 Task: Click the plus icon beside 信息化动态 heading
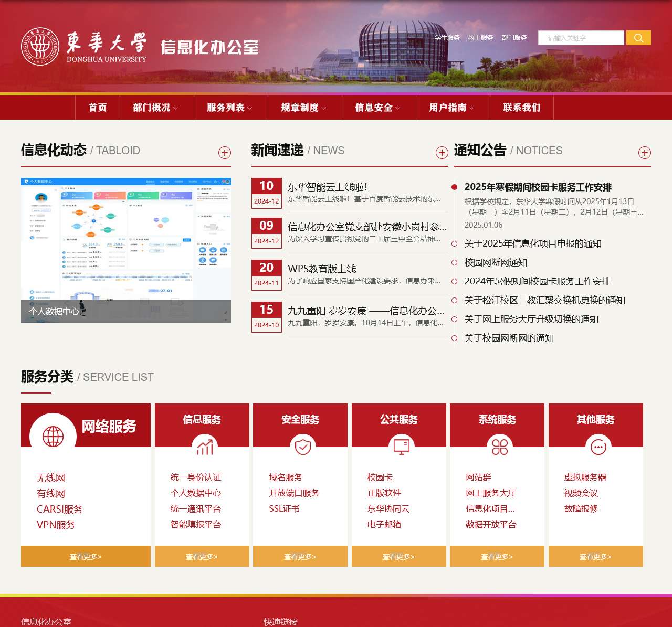pos(225,153)
